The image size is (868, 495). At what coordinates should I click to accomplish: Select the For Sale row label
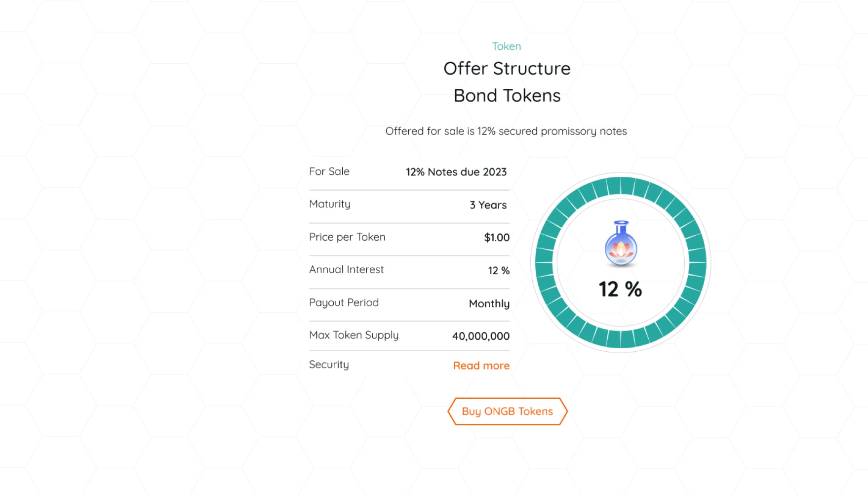coord(329,171)
